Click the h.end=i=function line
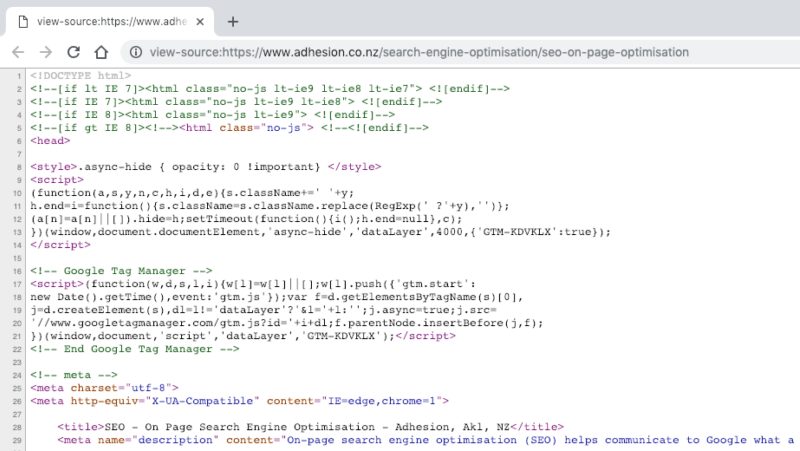Image resolution: width=800 pixels, height=451 pixels. pos(270,206)
